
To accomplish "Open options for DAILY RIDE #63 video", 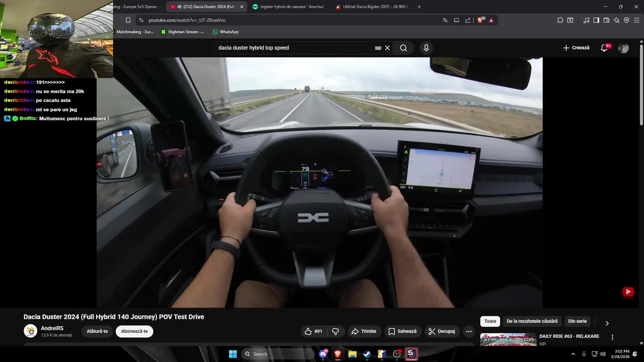I will pos(612,337).
